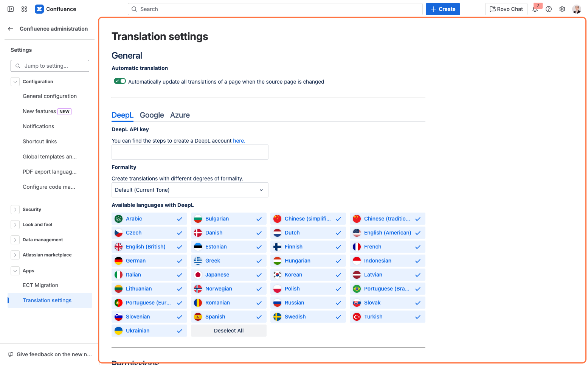Select Translation settings in sidebar

(50, 300)
